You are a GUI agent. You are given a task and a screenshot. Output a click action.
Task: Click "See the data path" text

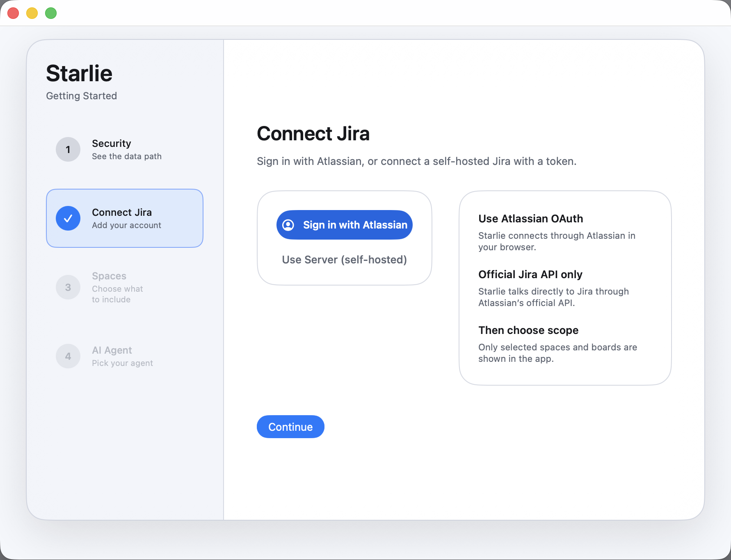click(127, 156)
